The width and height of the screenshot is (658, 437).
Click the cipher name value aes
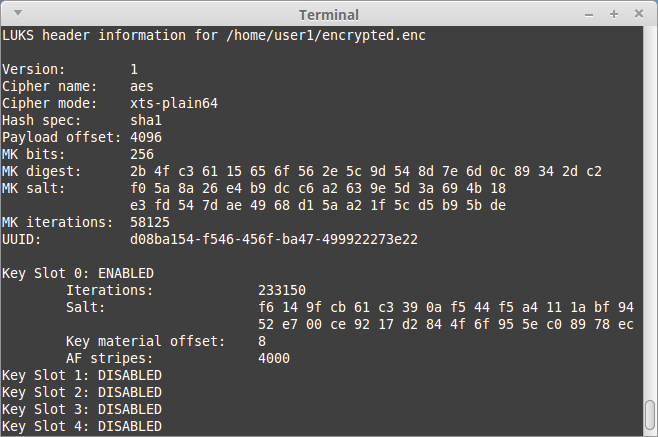click(x=141, y=86)
